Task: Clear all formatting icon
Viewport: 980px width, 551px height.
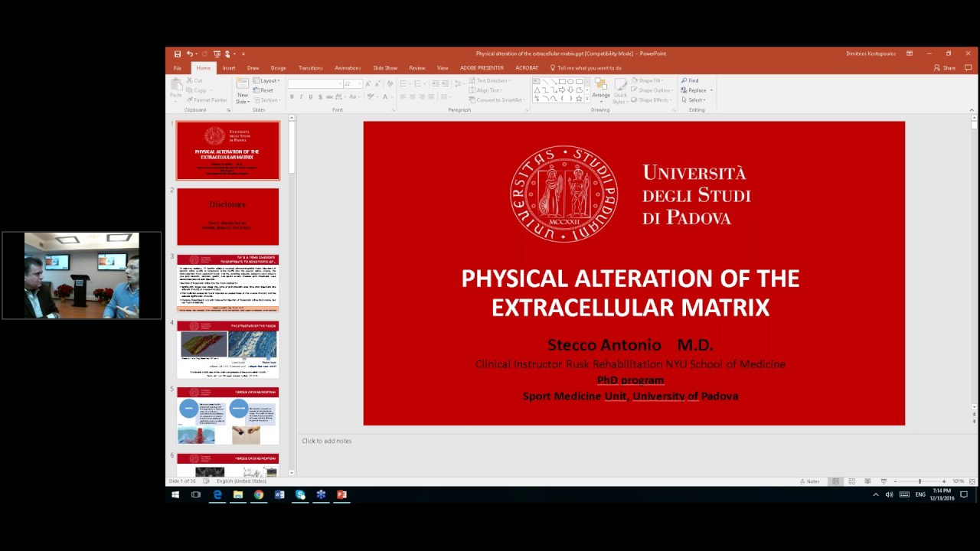Action: [x=390, y=84]
